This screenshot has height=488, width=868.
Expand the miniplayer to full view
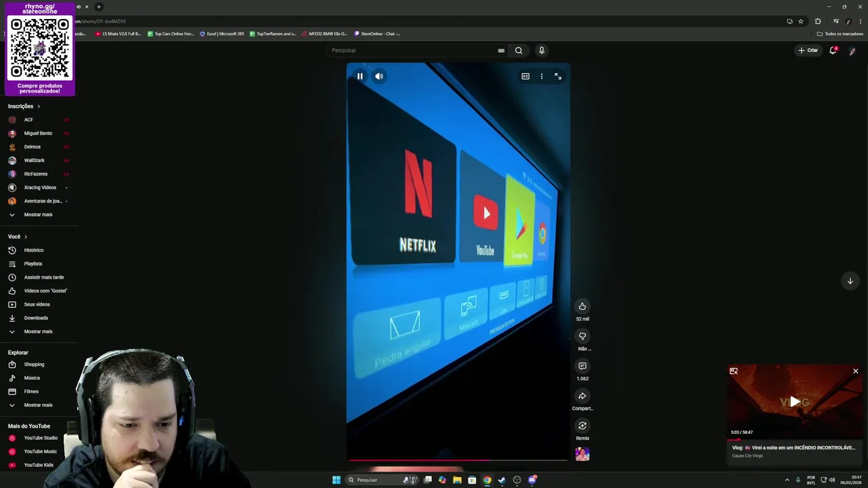pyautogui.click(x=734, y=371)
